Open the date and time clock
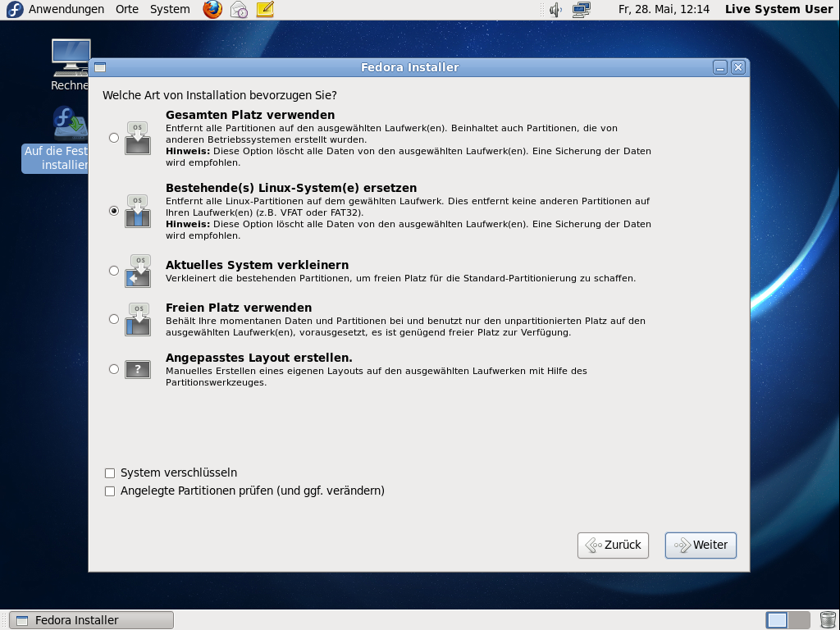The image size is (840, 630). click(664, 9)
